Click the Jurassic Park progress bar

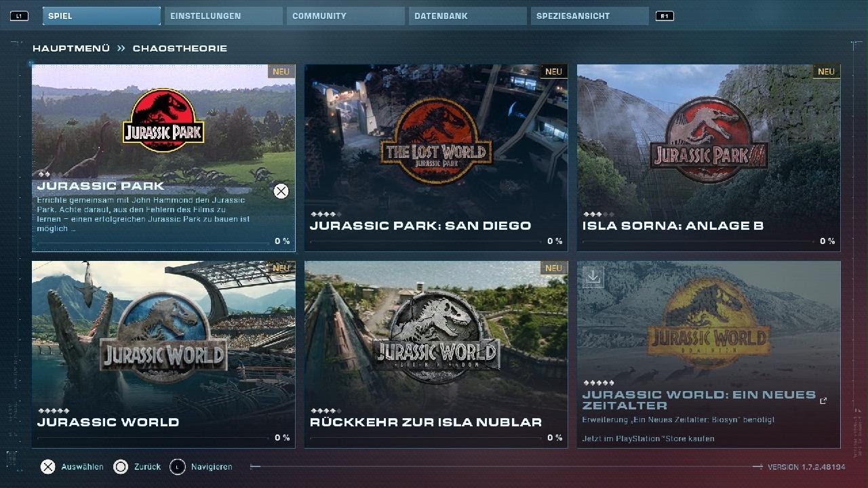153,242
